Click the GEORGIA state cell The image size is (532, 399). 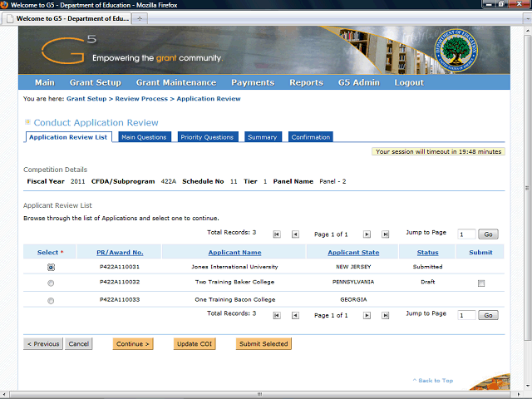[353, 299]
